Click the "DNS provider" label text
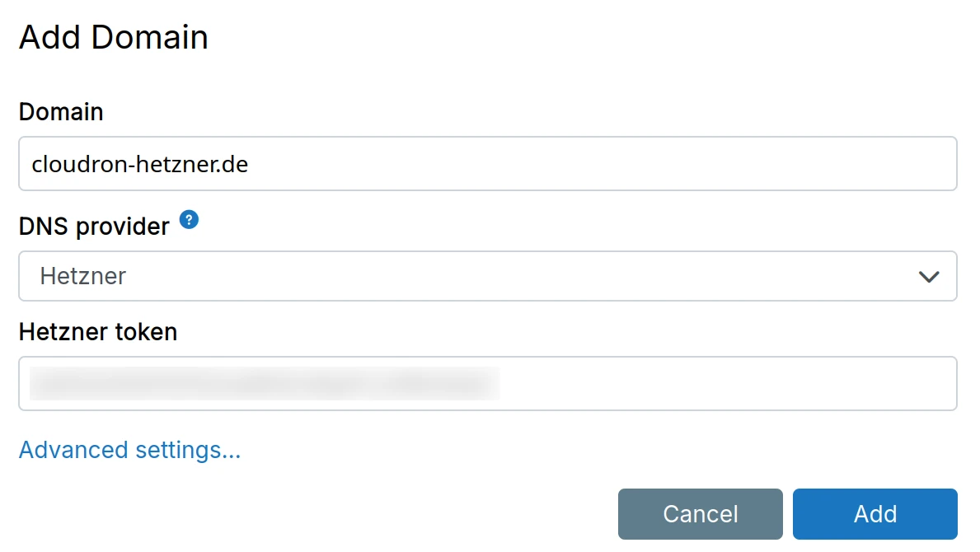 pos(94,226)
